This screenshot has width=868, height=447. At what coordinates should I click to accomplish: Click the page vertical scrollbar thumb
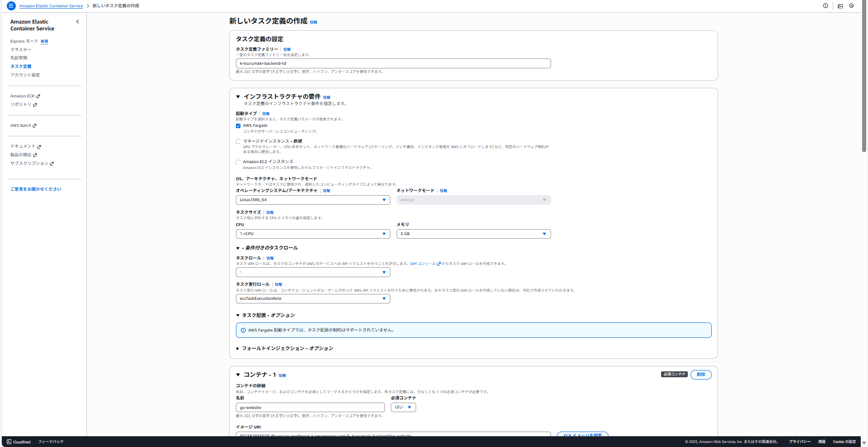[x=864, y=77]
